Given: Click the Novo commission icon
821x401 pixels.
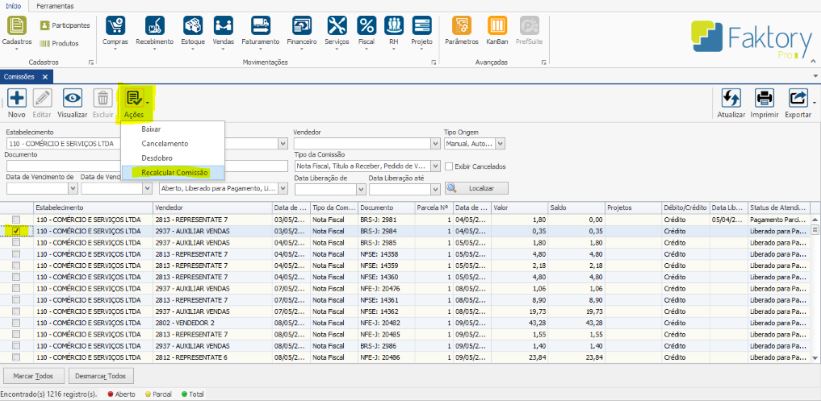Looking at the screenshot, I should (17, 99).
